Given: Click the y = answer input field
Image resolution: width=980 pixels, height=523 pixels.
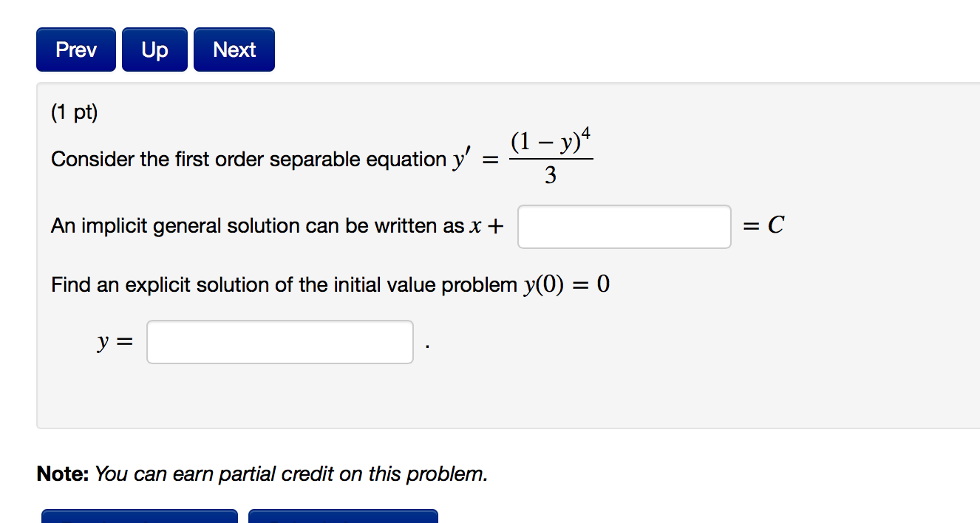Looking at the screenshot, I should [279, 342].
